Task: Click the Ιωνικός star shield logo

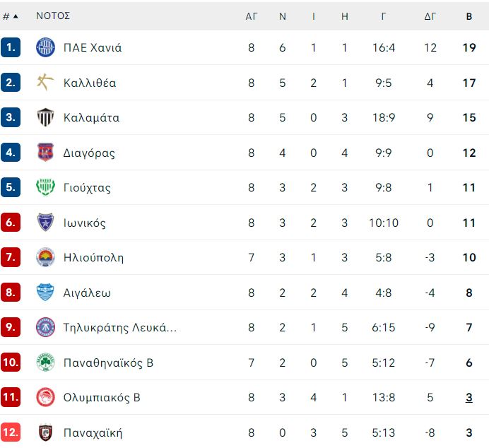Action: (x=45, y=223)
